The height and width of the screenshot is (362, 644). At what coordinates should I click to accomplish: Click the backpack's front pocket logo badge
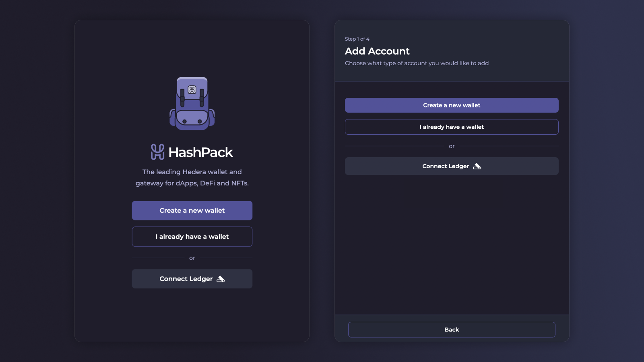(x=191, y=89)
